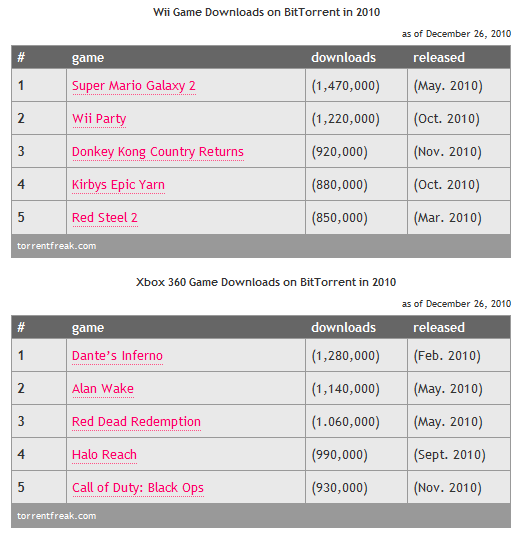
Task: Click the downloads header in Xbox 360 table
Action: click(343, 328)
